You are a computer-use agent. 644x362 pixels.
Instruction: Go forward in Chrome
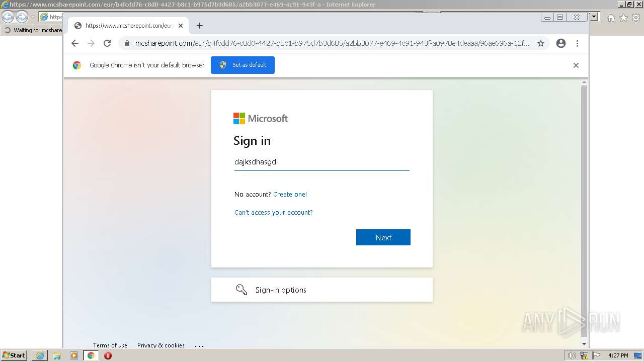(x=91, y=43)
